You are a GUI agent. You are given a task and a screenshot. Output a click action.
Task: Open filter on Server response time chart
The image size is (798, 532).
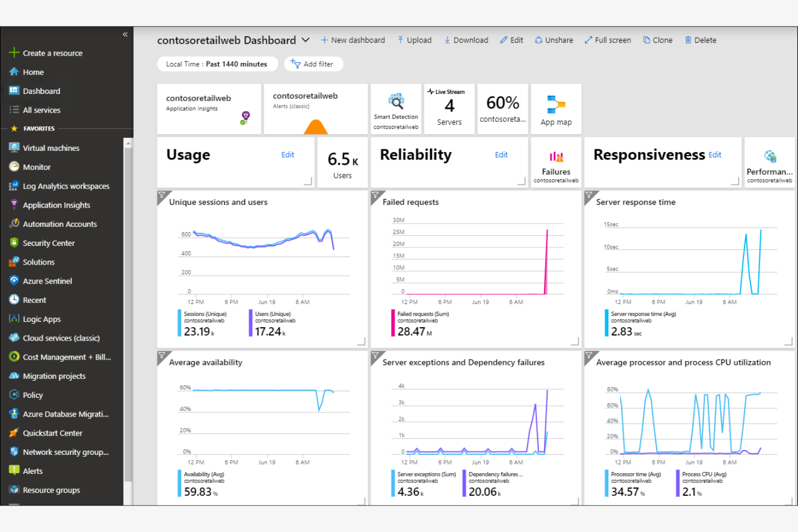(x=589, y=195)
